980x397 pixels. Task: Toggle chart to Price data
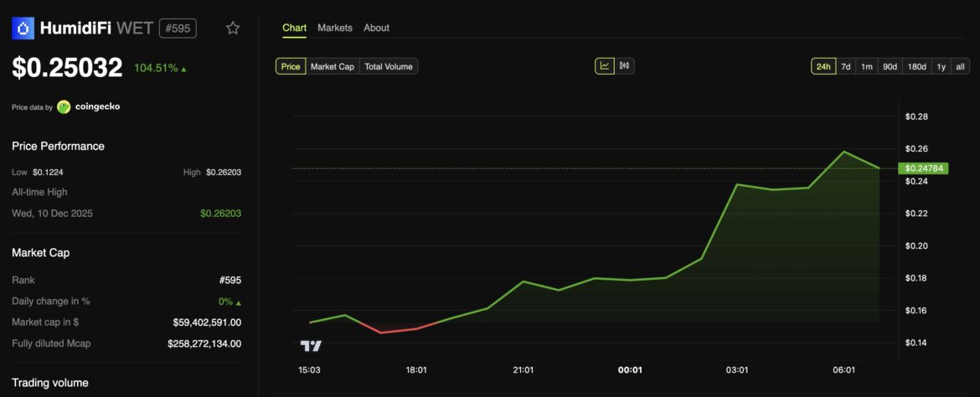click(x=291, y=66)
